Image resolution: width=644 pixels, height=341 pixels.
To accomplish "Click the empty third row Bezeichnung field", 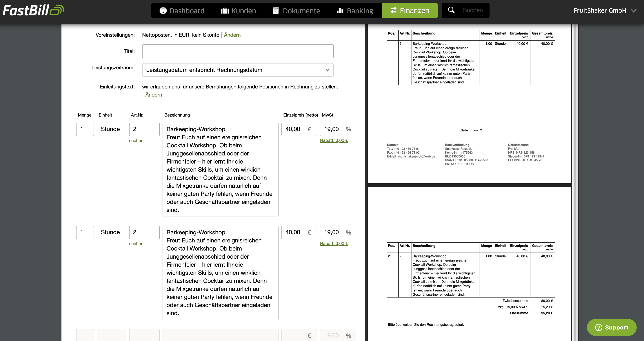I will pos(221,335).
